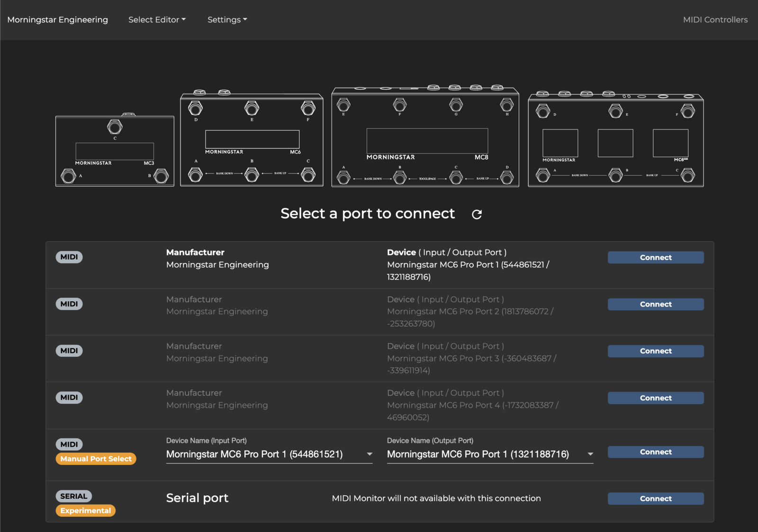Select the MC6 Pro controller illustration
The height and width of the screenshot is (532, 758).
615,140
